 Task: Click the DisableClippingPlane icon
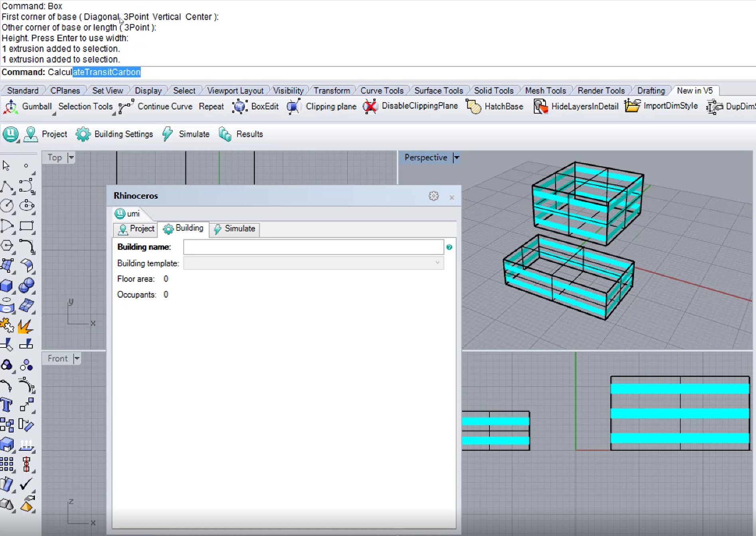(370, 107)
